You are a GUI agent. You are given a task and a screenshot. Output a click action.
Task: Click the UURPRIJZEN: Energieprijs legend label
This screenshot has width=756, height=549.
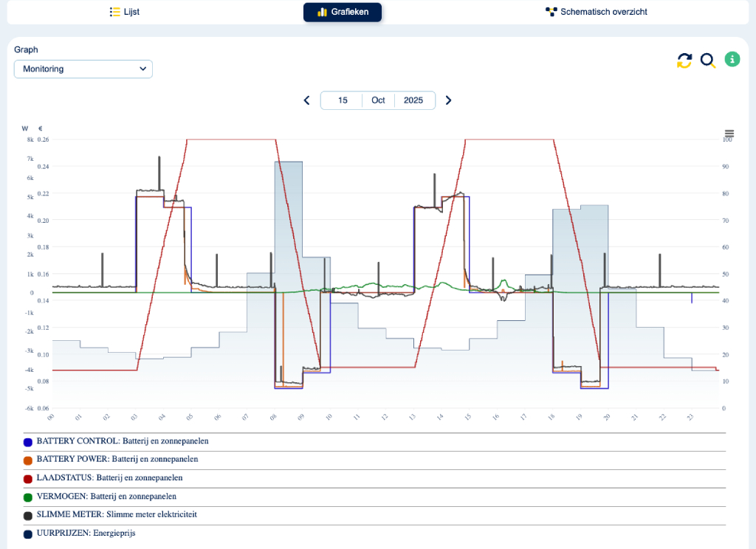point(86,533)
